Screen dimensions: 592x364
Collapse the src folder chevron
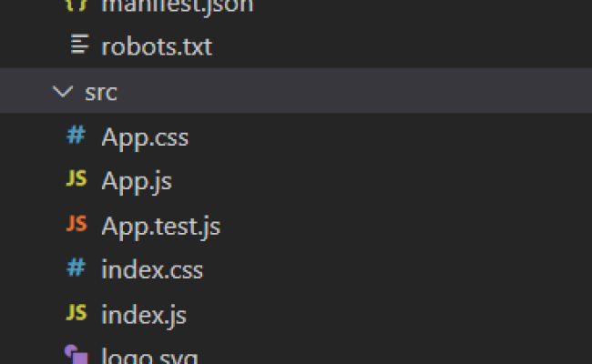pos(62,92)
